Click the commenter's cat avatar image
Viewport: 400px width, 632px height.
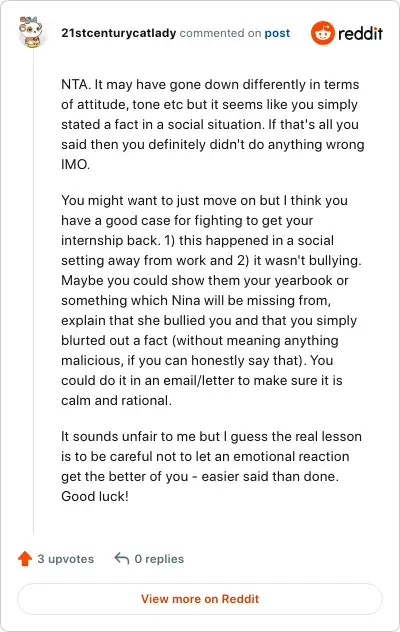point(33,32)
